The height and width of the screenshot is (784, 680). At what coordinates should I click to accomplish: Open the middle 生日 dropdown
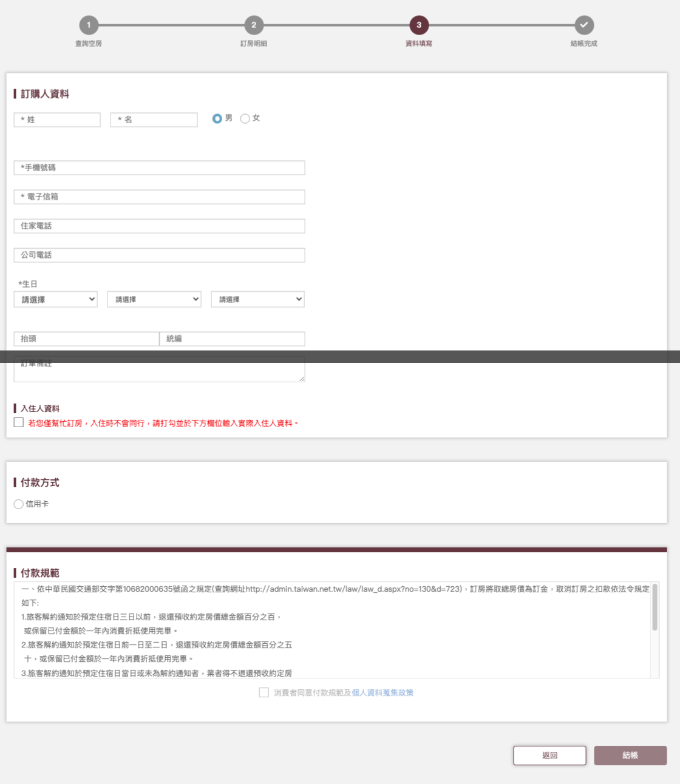pyautogui.click(x=154, y=299)
